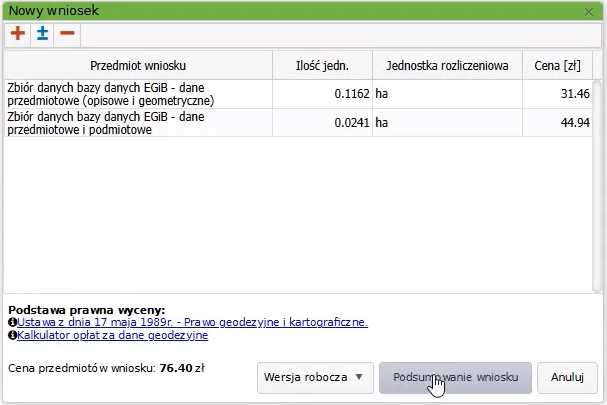Click the Anuluj button
The height and width of the screenshot is (405, 607).
pyautogui.click(x=567, y=378)
